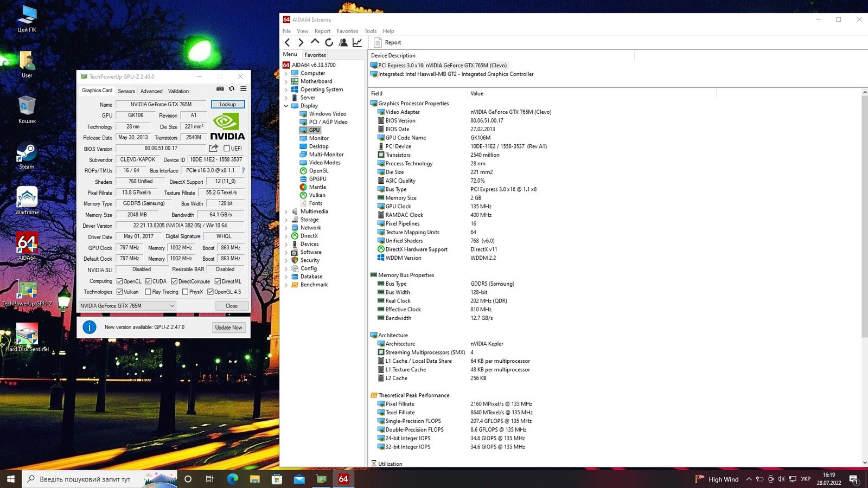Switch to the Sensors tab in GPU-Z
The image size is (868, 488).
[x=126, y=91]
